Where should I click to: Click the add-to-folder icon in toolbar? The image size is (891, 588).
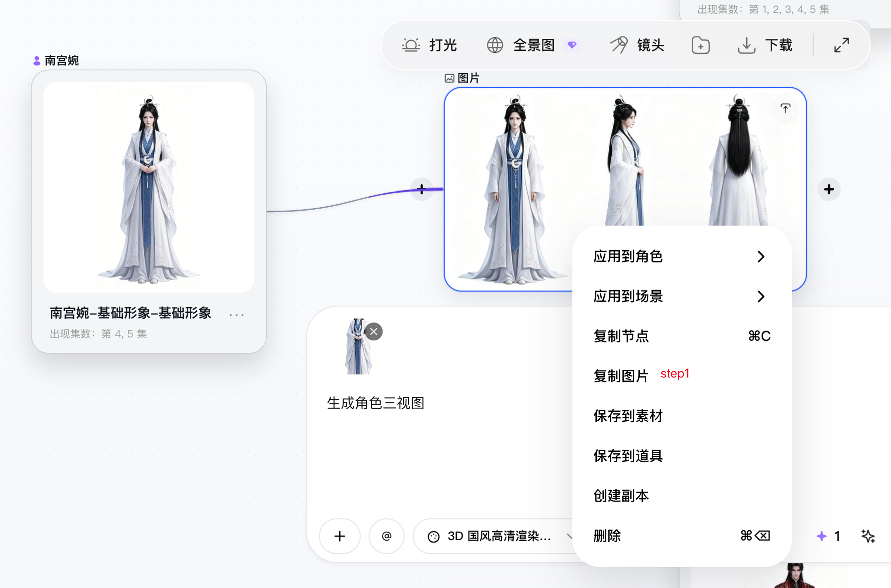point(701,45)
